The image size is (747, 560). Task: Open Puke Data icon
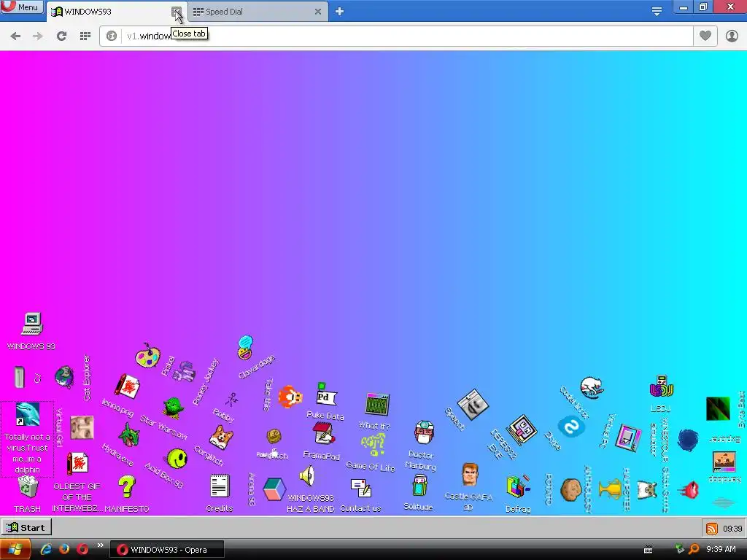point(326,394)
